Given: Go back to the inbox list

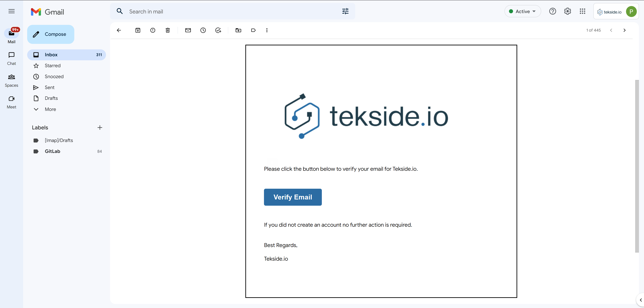Looking at the screenshot, I should tap(119, 30).
